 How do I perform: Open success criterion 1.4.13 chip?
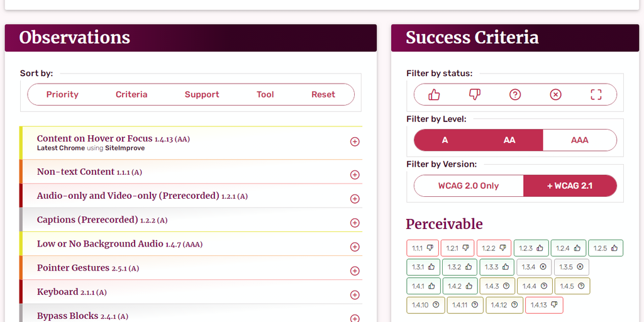pos(545,305)
